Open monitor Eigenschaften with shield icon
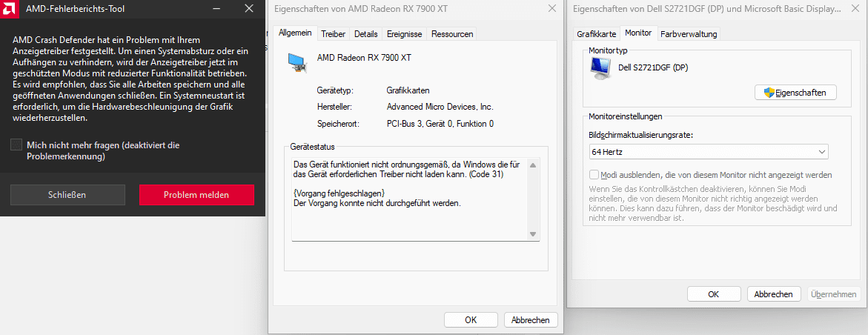 click(795, 93)
